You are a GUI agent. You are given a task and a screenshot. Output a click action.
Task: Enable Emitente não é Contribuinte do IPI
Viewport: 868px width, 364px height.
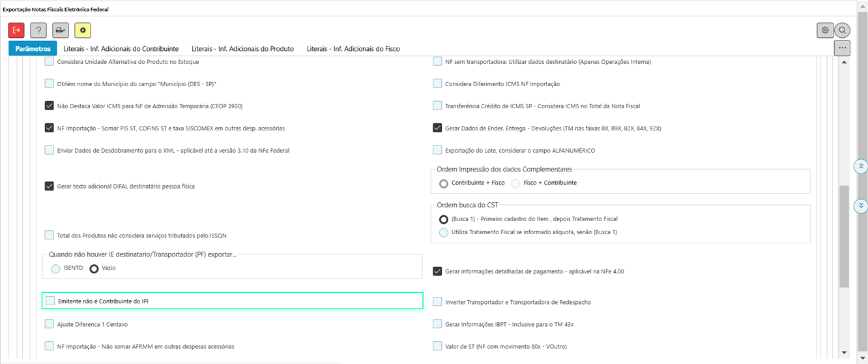[x=50, y=301]
